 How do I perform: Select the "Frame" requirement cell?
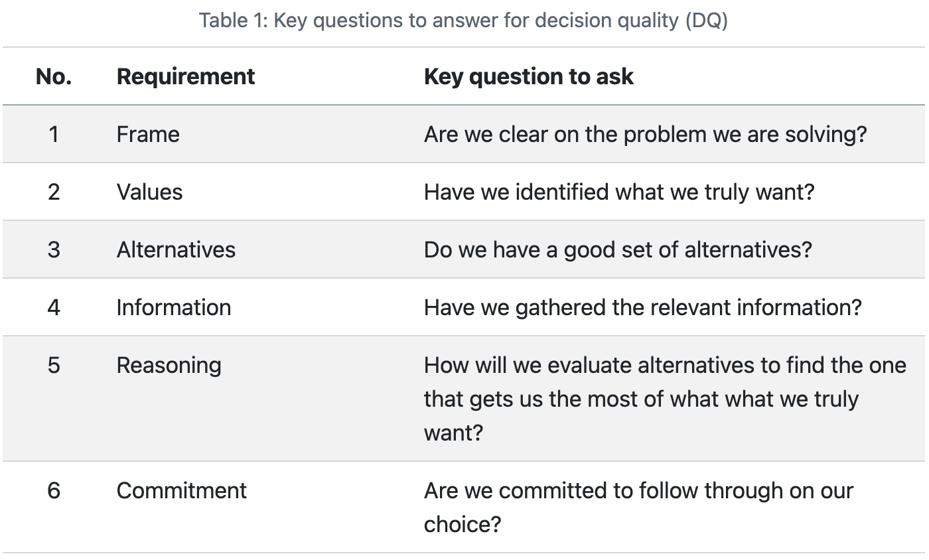(x=148, y=134)
